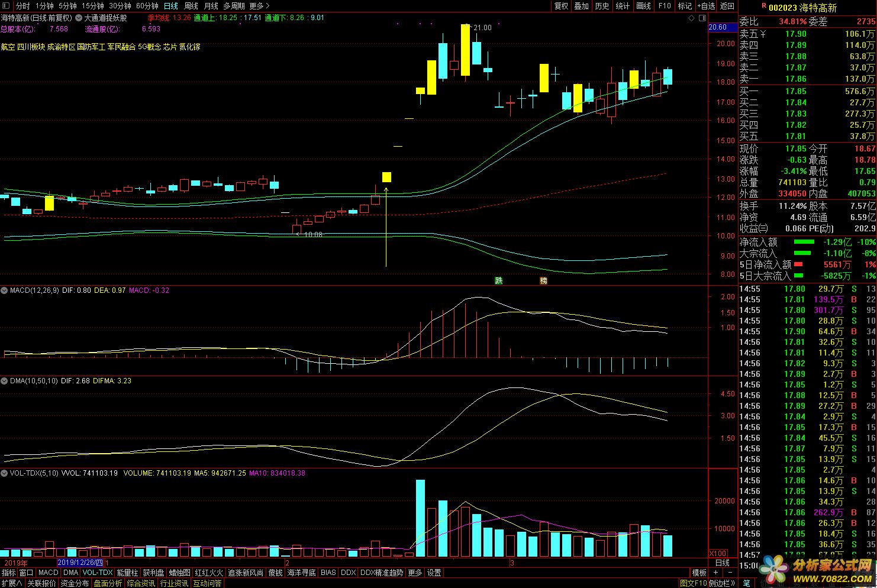Open dropdown next to 海特高新(日线.前复权)
The height and width of the screenshot is (588, 877).
click(79, 18)
